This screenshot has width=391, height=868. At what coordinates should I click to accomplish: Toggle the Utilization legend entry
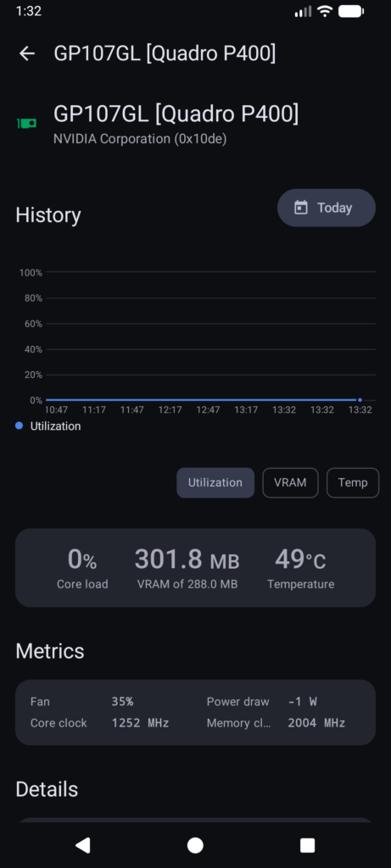(x=48, y=426)
